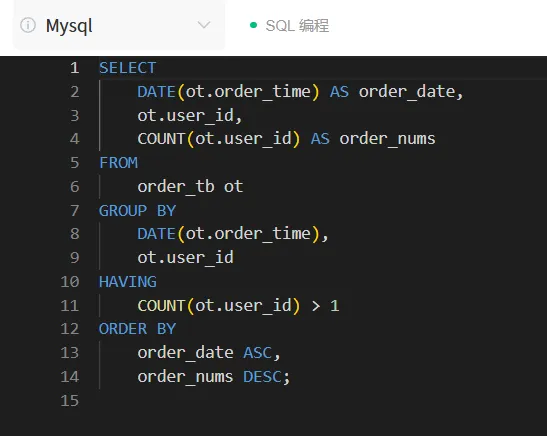Image resolution: width=547 pixels, height=436 pixels.
Task: Click line number 15 in gutter
Action: pyautogui.click(x=70, y=400)
